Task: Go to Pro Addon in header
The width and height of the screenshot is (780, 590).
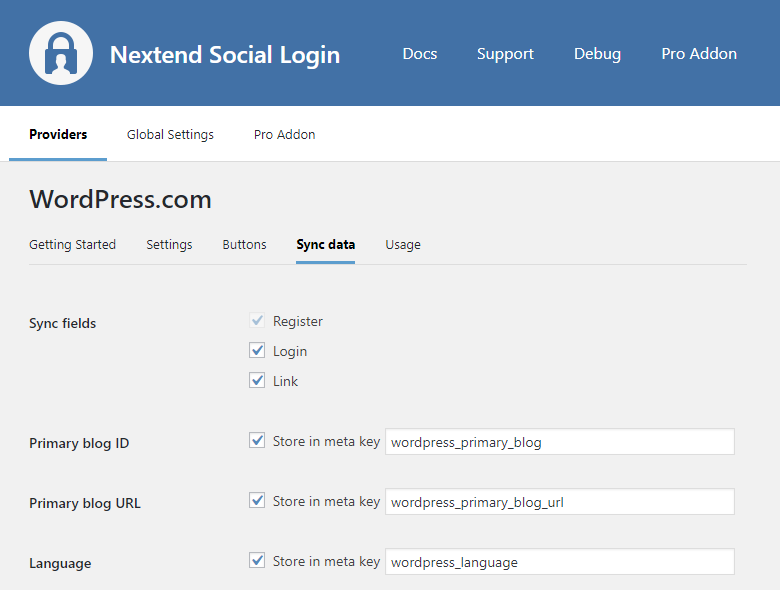Action: 699,54
